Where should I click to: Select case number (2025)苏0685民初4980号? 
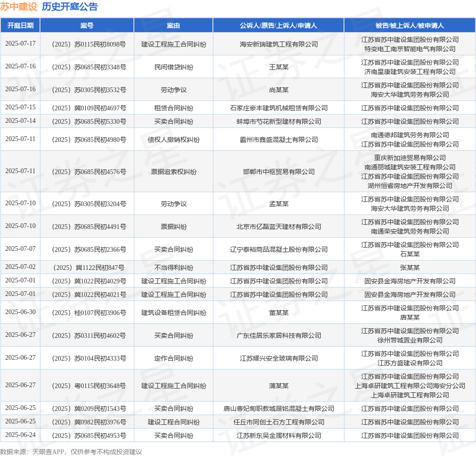point(89,140)
